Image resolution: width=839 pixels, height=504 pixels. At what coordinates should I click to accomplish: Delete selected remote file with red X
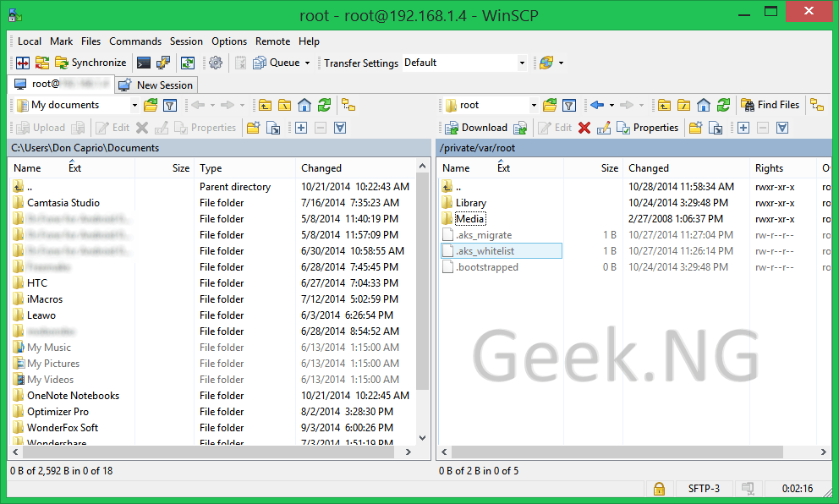point(584,128)
